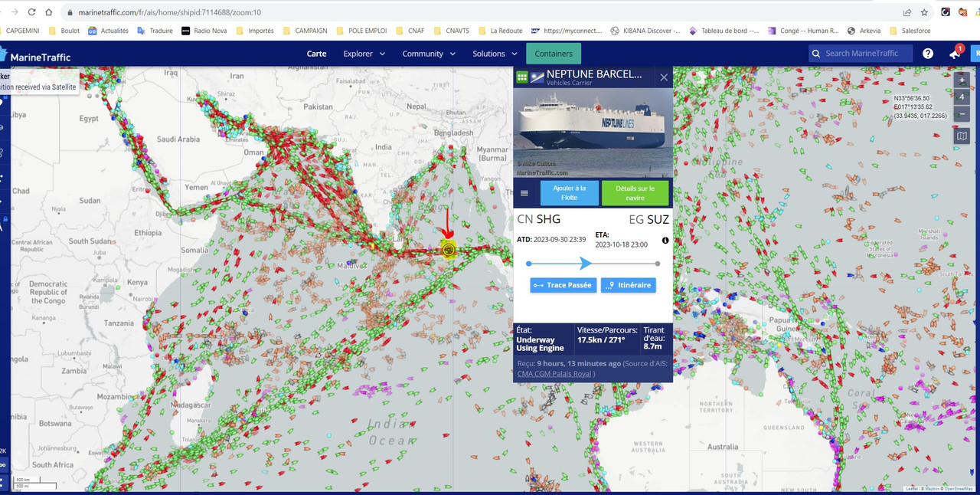Go to the browser home page
Screen dimensions: 980x495
pyautogui.click(x=49, y=12)
